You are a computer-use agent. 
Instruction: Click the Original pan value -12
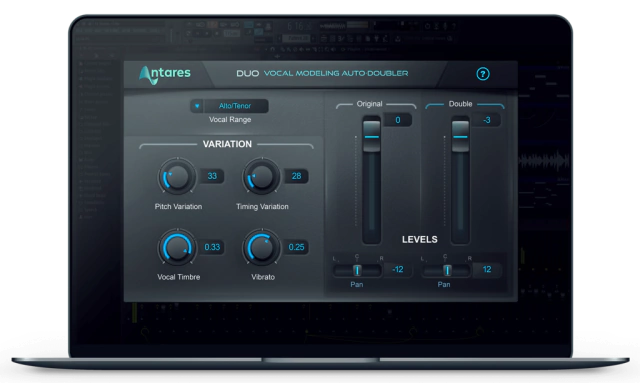[x=398, y=269]
